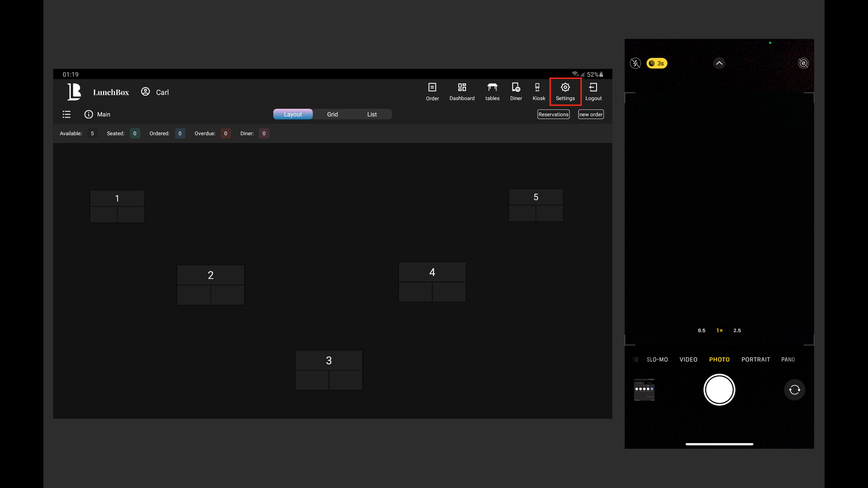The image size is (868, 488).
Task: Click the new order button
Action: tap(591, 115)
